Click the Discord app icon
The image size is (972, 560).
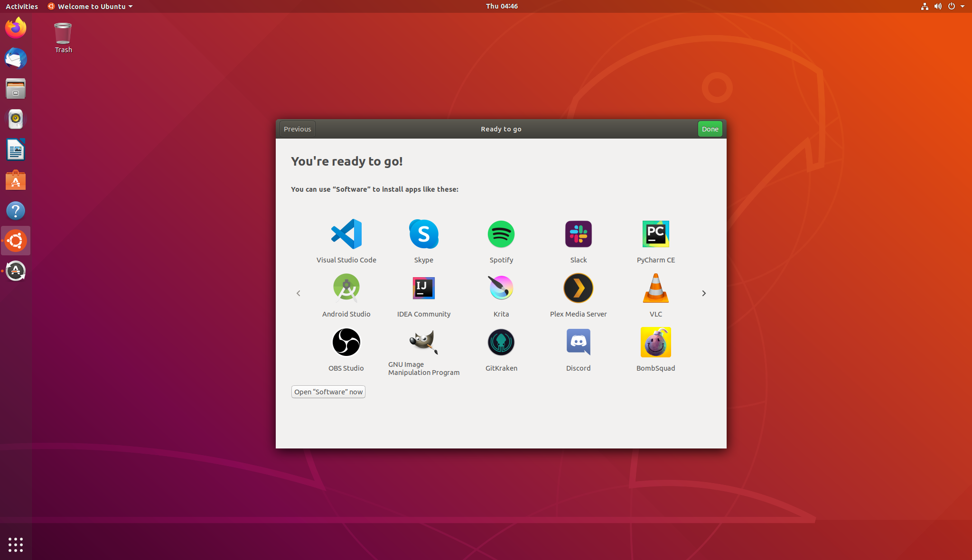coord(578,342)
